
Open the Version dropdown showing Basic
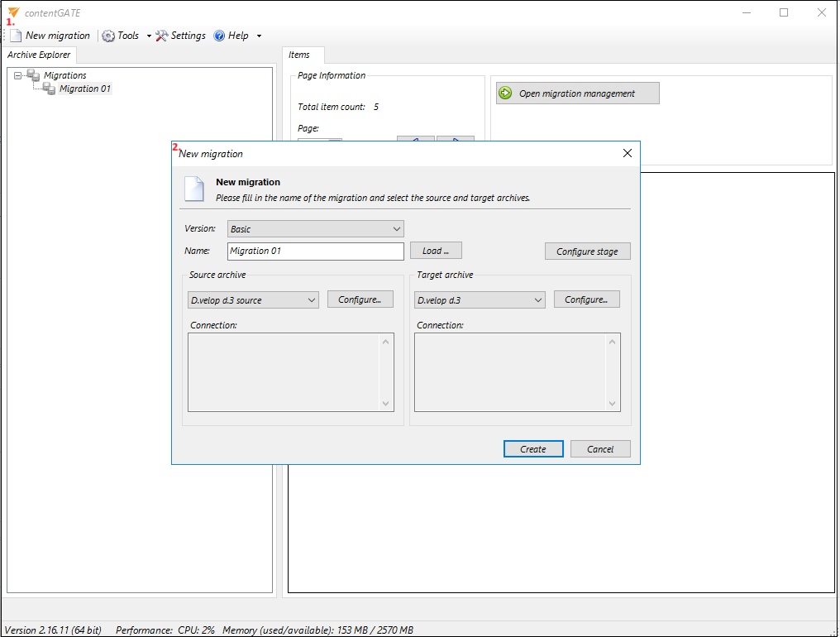(x=316, y=229)
